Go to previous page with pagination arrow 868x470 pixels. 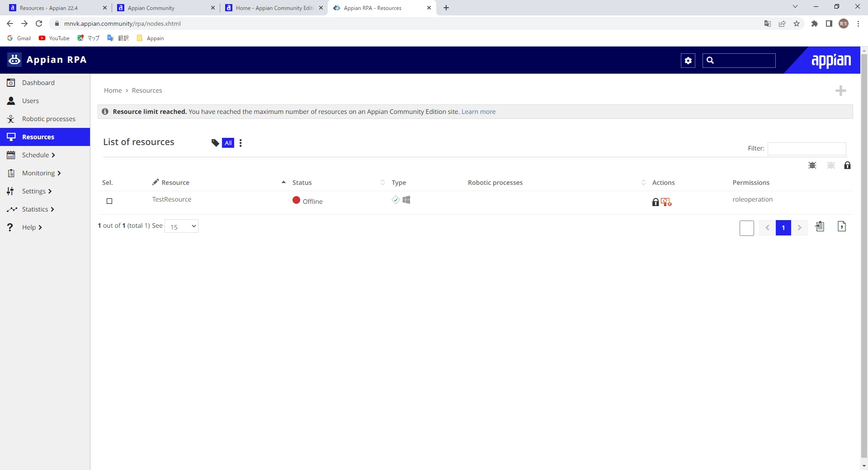[x=767, y=228]
